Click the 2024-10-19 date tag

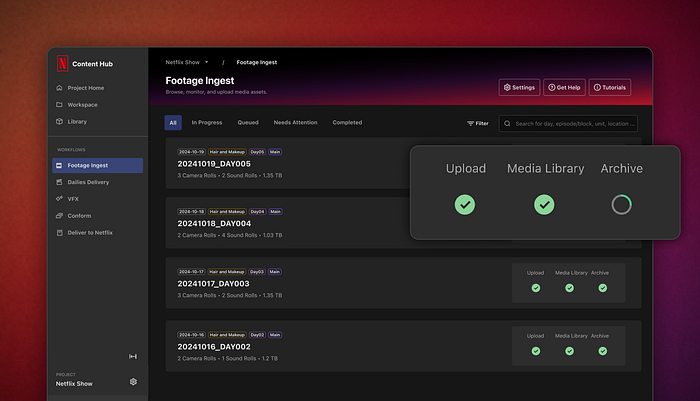pos(192,152)
